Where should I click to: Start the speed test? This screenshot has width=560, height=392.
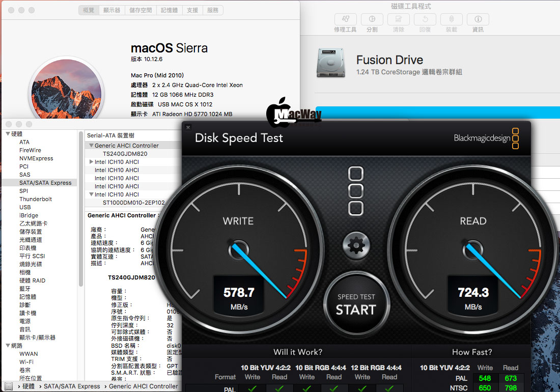(x=356, y=305)
